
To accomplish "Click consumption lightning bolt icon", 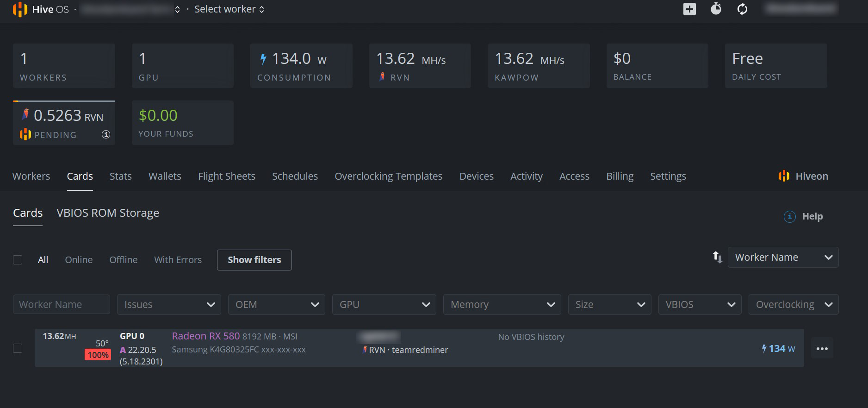I will click(263, 59).
